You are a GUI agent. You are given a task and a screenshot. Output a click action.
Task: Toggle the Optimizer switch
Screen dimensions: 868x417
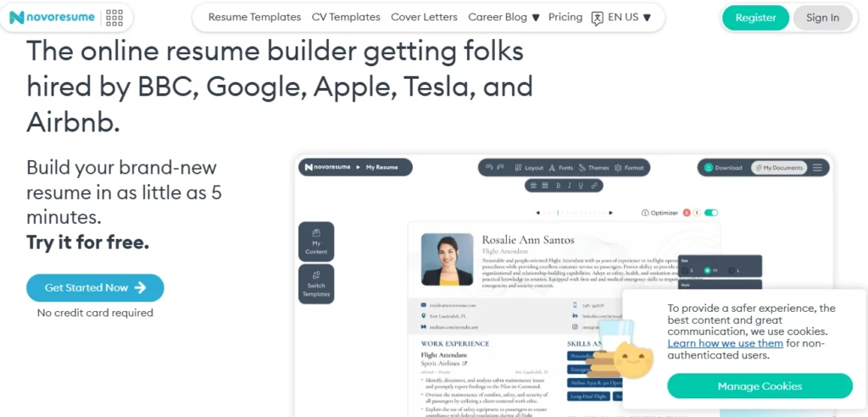click(x=710, y=213)
